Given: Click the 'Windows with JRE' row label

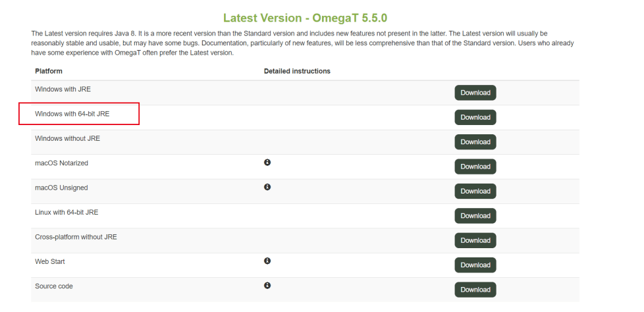Looking at the screenshot, I should click(x=63, y=89).
